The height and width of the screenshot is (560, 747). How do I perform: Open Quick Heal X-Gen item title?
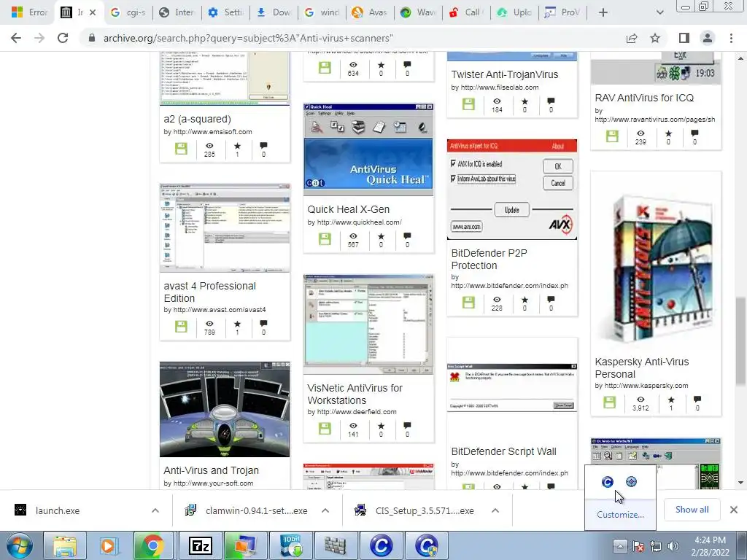point(348,209)
